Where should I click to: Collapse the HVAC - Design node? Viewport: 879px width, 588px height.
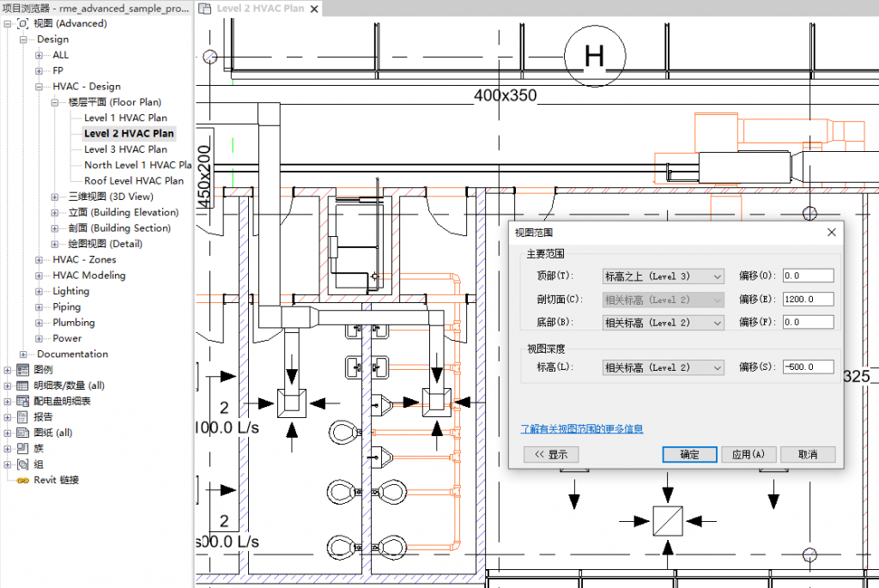[x=39, y=87]
